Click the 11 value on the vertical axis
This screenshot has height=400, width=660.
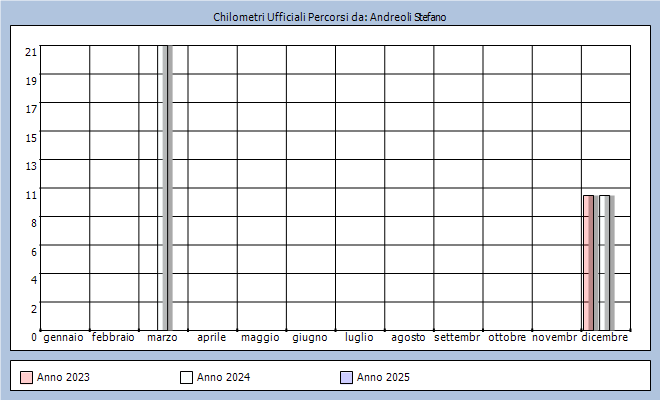(31, 194)
